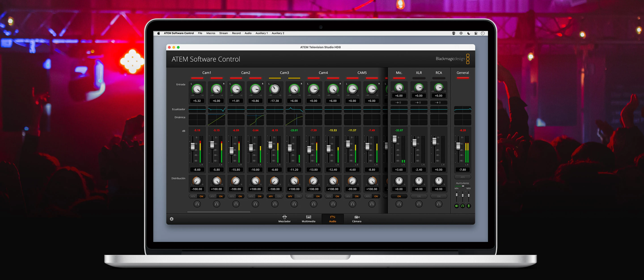Switch to the Cámara tab
This screenshot has width=644, height=280.
357,219
